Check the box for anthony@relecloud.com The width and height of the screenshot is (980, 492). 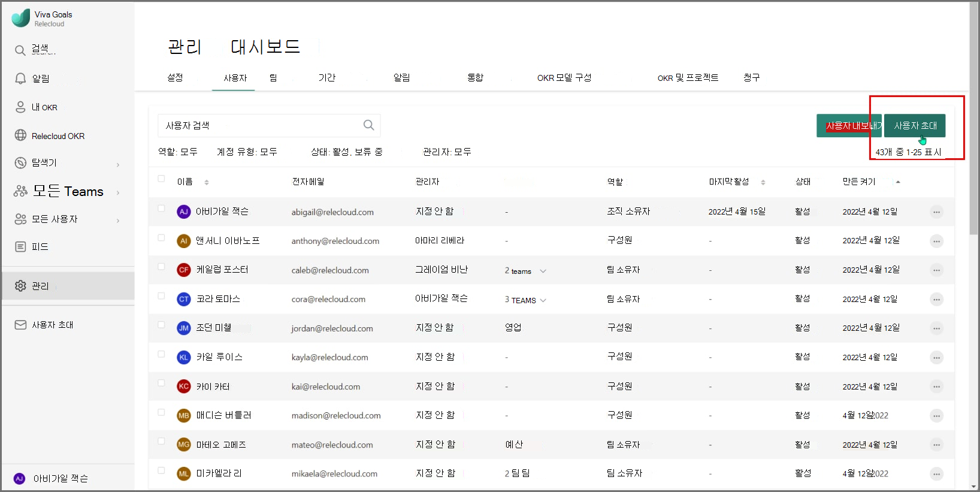pos(161,237)
